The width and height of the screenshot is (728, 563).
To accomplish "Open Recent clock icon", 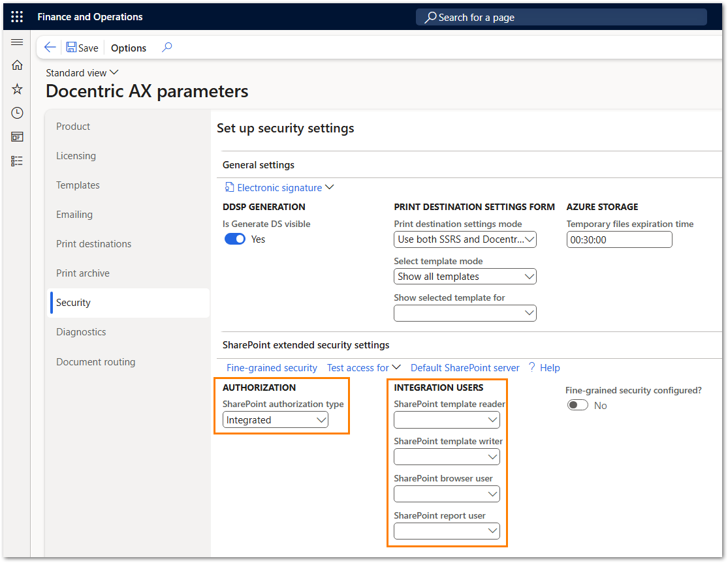I will tap(17, 113).
